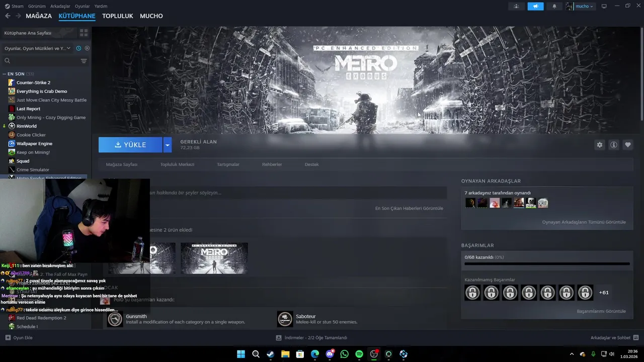Click the achievements progress bar
Viewport: 644px width, 362px height.
(547, 263)
